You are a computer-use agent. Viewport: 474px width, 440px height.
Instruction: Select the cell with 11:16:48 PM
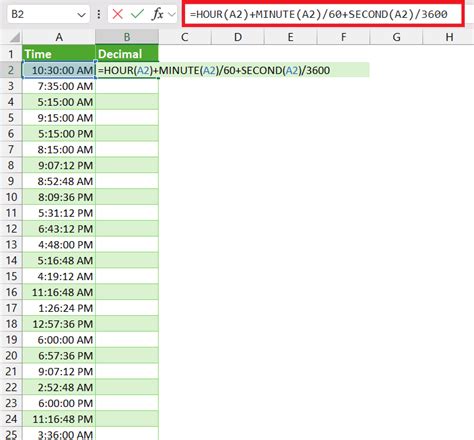(x=59, y=419)
